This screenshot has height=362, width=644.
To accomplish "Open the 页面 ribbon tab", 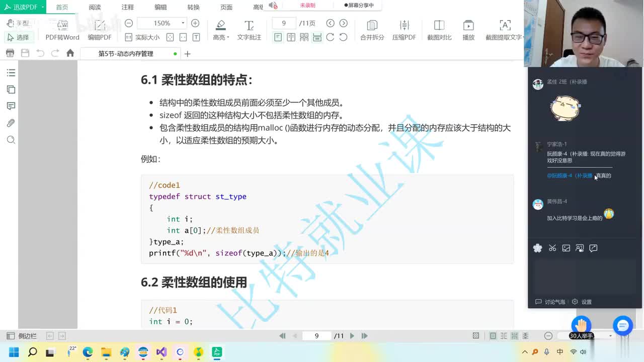I will 226,7.
